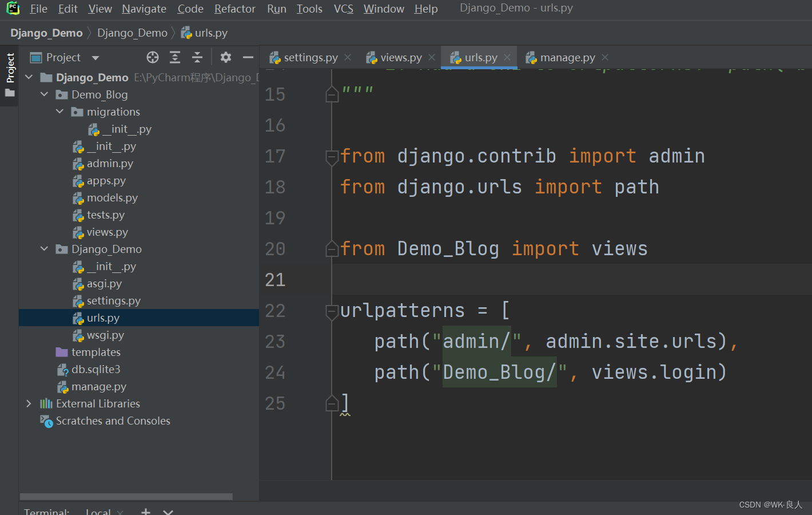Select admin.py in project tree
Viewport: 812px width, 515px height.
pos(103,164)
